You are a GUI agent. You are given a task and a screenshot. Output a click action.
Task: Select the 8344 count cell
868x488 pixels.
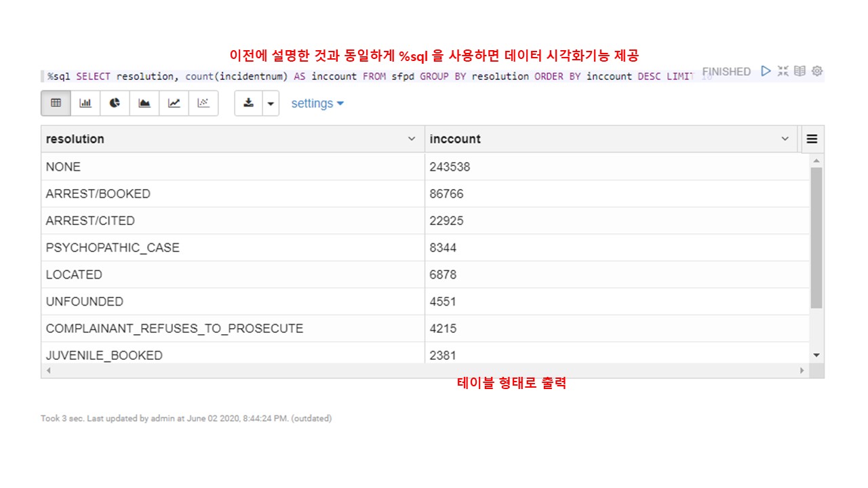618,247
